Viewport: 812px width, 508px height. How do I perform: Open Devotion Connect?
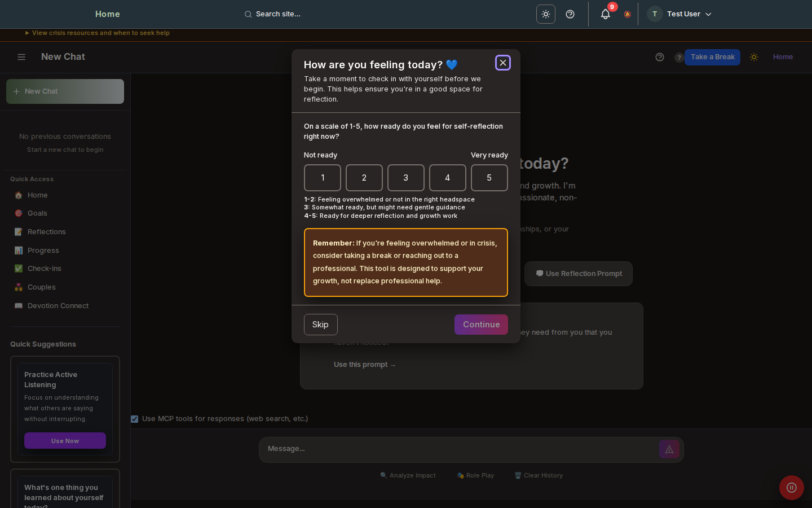point(58,305)
